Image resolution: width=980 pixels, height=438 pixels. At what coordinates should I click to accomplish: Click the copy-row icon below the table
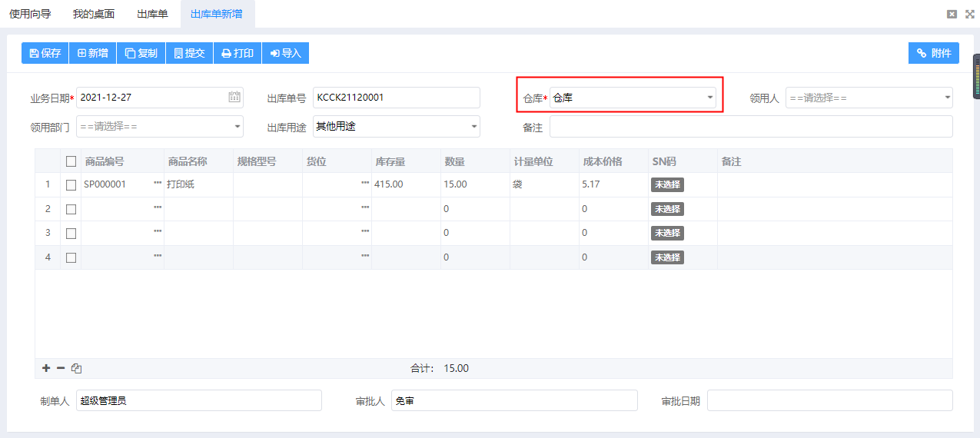76,368
